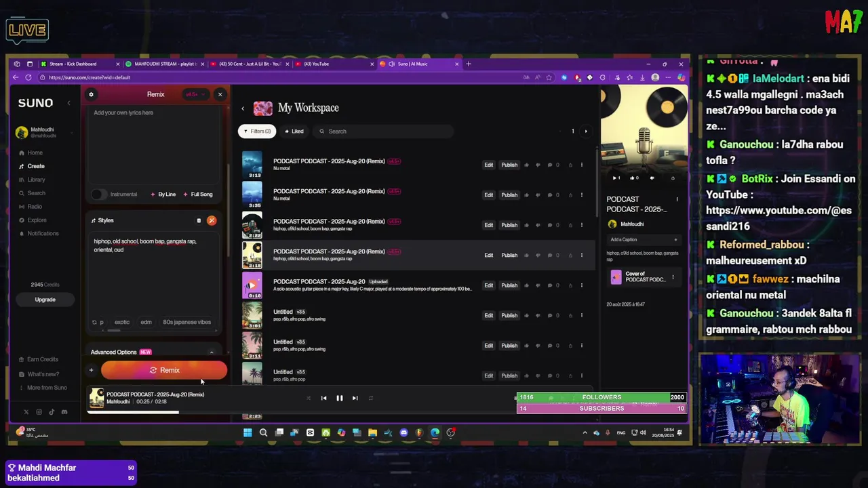The width and height of the screenshot is (868, 488).
Task: Open More from Suno menu
Action: [43, 388]
